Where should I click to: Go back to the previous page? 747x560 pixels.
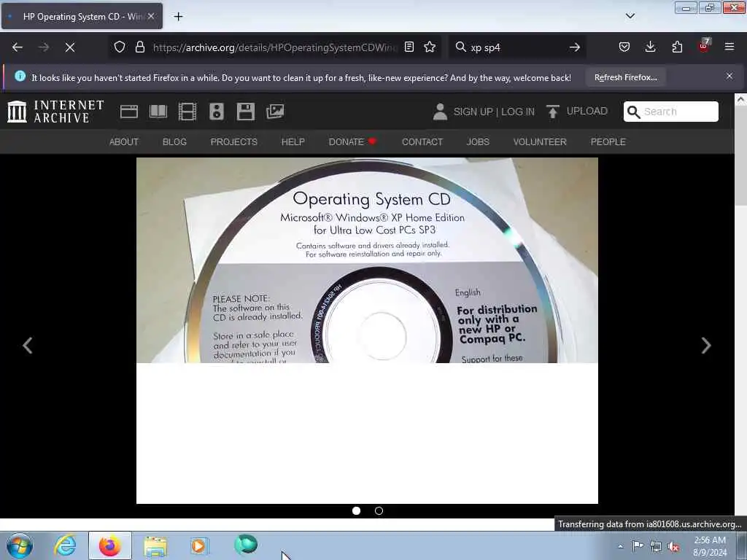[x=18, y=47]
